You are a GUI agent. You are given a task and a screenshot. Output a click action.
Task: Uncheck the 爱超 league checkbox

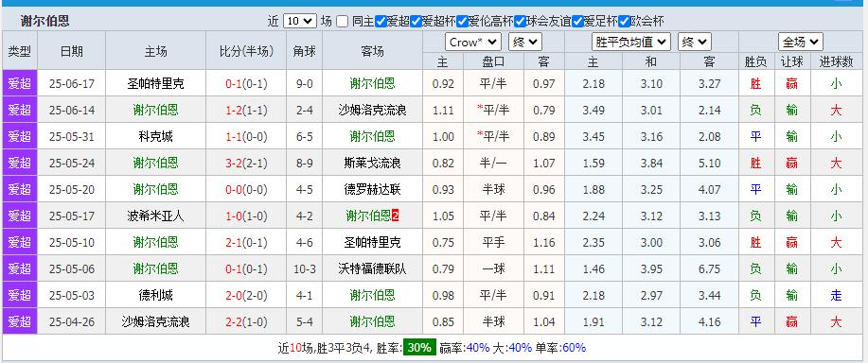[x=381, y=22]
